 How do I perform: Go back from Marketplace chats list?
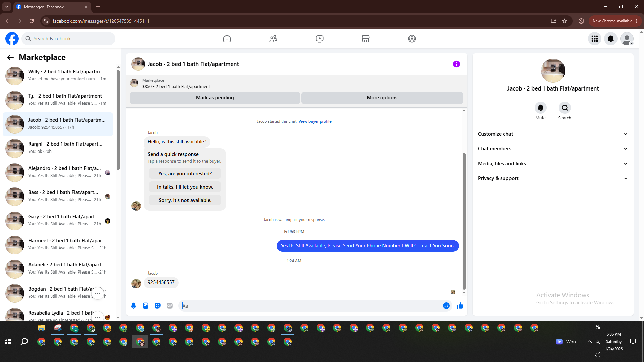click(x=10, y=57)
